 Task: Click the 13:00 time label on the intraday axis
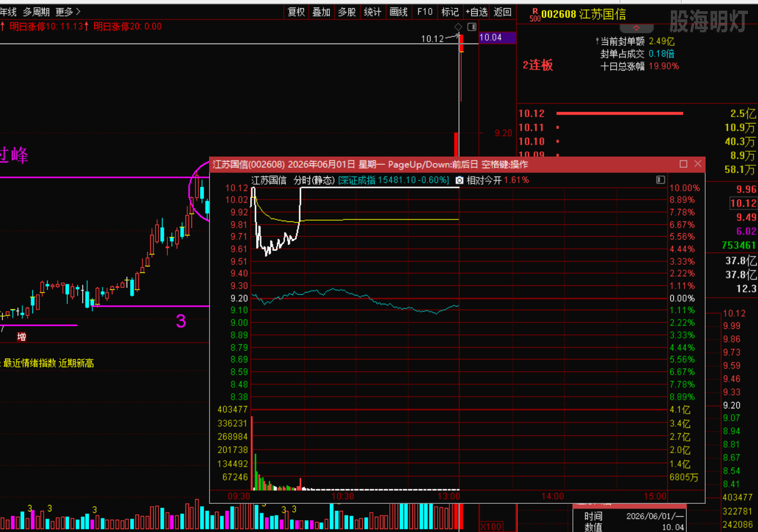click(x=449, y=497)
